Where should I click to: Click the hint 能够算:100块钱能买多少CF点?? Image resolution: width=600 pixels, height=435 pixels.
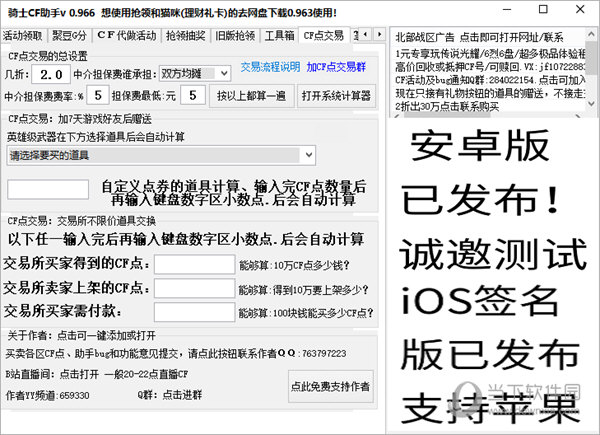[306, 313]
